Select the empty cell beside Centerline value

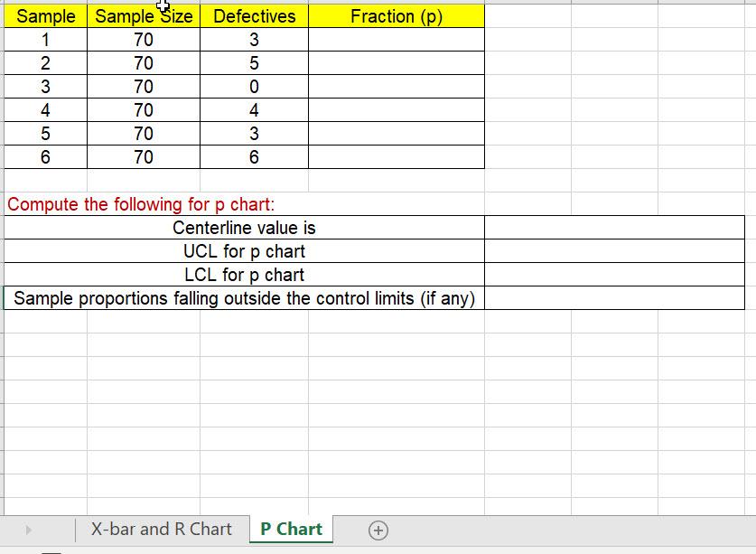click(x=617, y=228)
